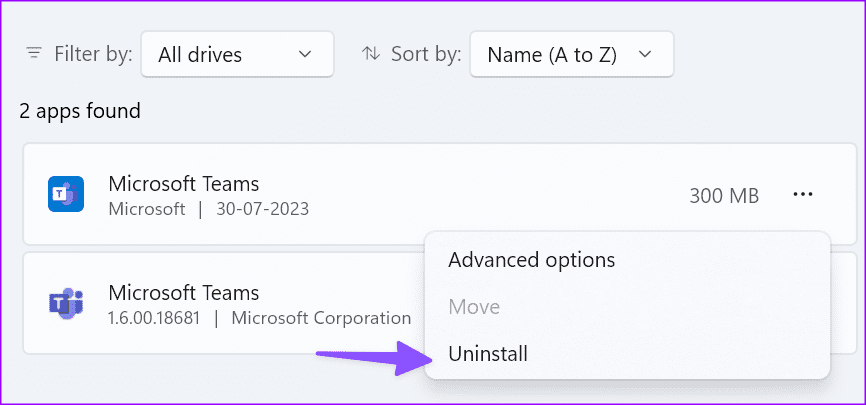This screenshot has width=866, height=405.
Task: Click the purple Microsoft Teams app icon
Action: pos(66,303)
